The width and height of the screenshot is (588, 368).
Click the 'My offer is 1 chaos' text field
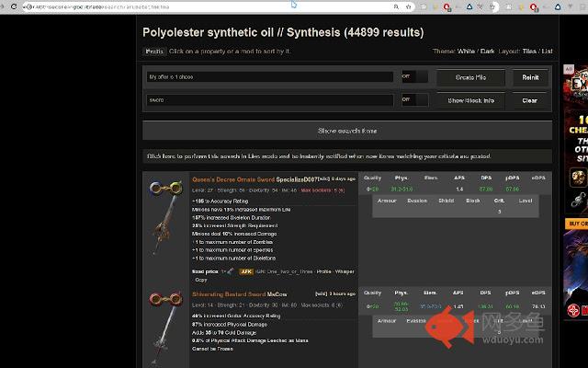[x=269, y=77]
